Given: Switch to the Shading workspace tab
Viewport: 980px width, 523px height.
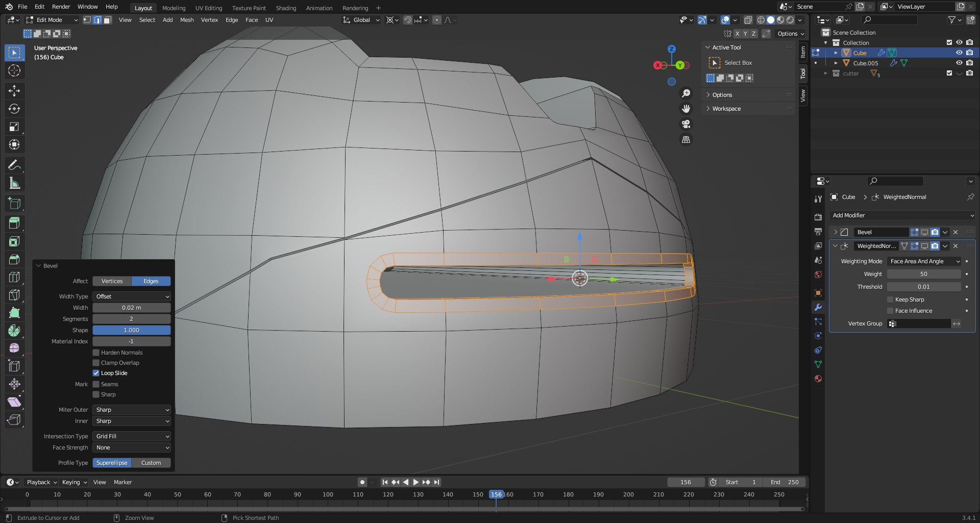Looking at the screenshot, I should [x=286, y=8].
